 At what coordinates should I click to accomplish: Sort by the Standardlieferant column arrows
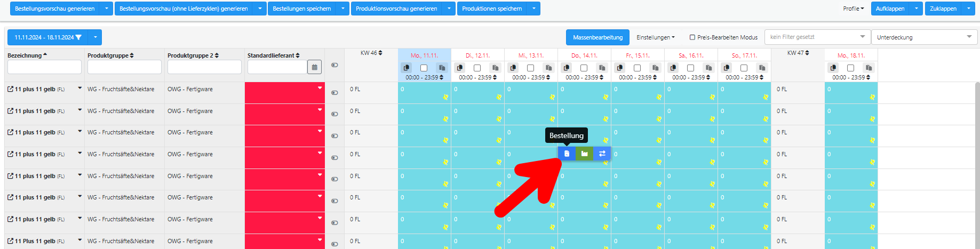tap(298, 55)
